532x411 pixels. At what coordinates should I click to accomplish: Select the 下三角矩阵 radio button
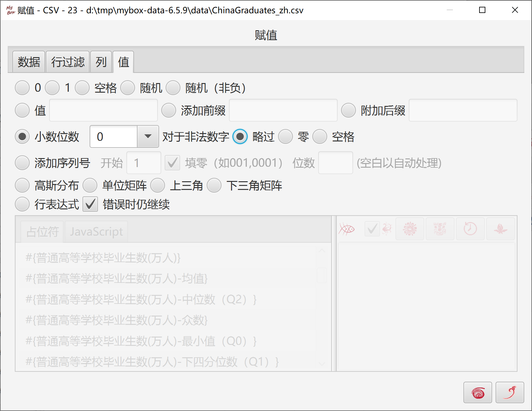coord(214,186)
